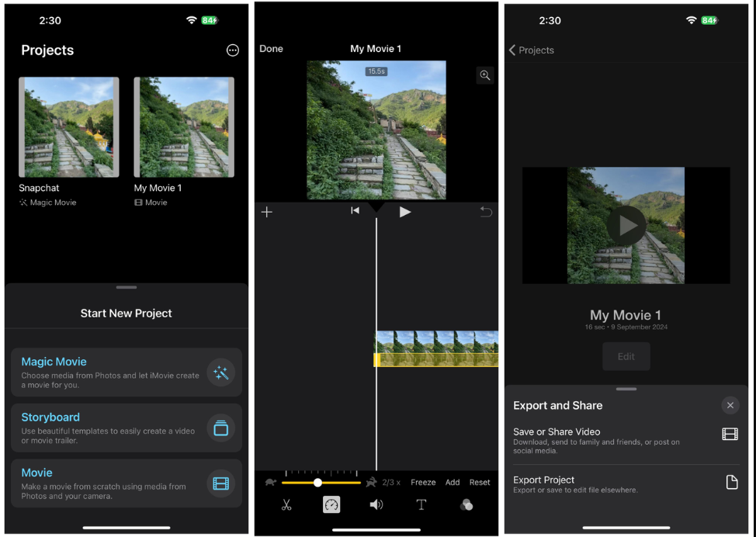Tap the Storyboard stack icon
The image size is (756, 537).
[220, 428]
